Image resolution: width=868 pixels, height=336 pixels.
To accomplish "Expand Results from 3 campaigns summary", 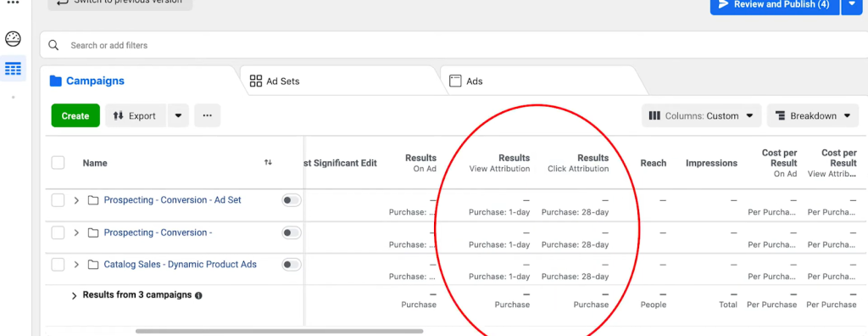I will pyautogui.click(x=75, y=296).
